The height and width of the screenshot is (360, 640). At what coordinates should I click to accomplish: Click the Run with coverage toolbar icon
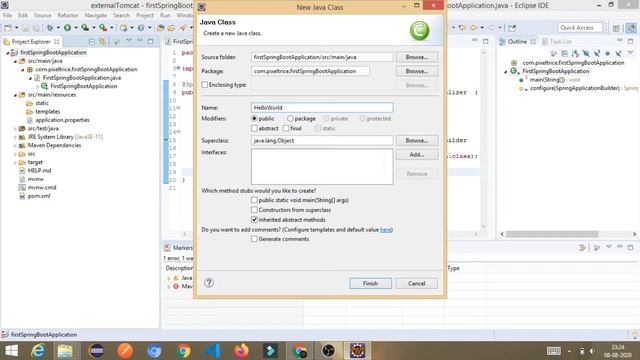click(85, 28)
